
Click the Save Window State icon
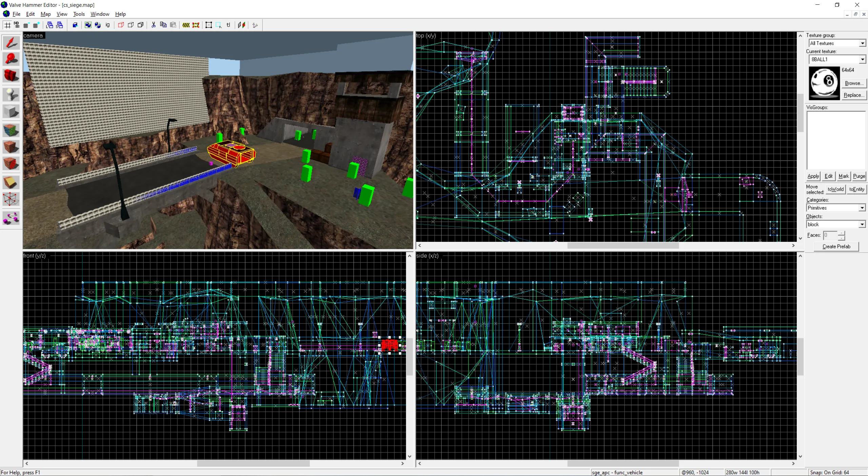pyautogui.click(x=59, y=25)
